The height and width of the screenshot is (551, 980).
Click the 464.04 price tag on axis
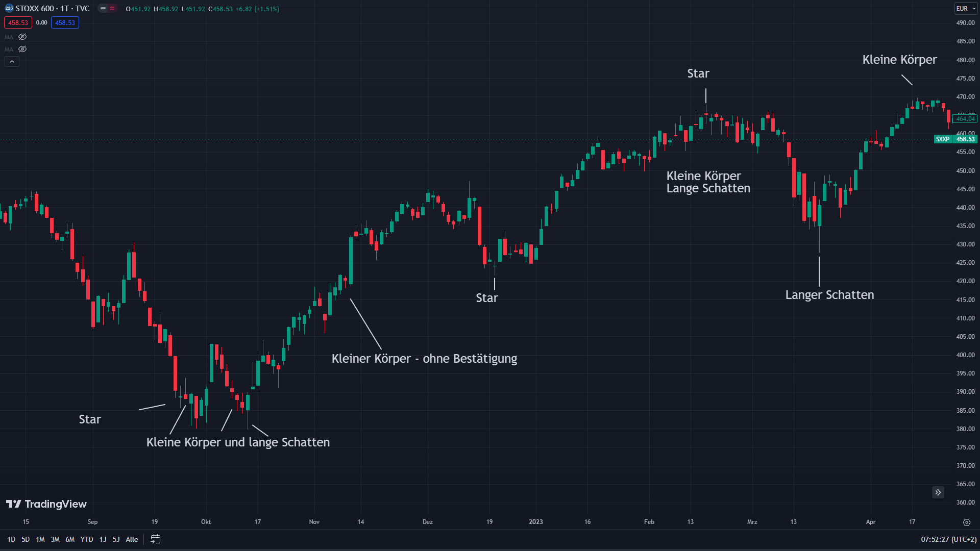(965, 119)
